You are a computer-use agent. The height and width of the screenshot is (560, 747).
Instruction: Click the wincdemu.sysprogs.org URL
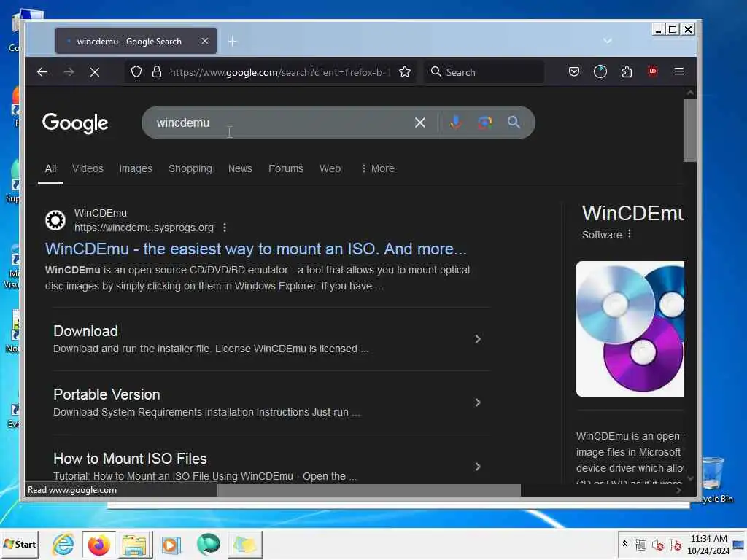point(144,227)
